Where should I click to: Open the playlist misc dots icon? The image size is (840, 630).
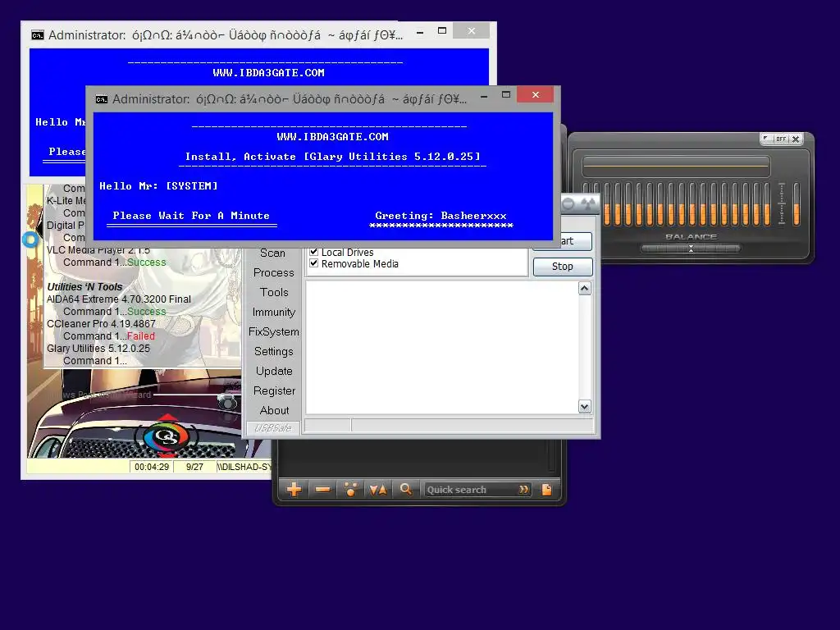point(350,489)
